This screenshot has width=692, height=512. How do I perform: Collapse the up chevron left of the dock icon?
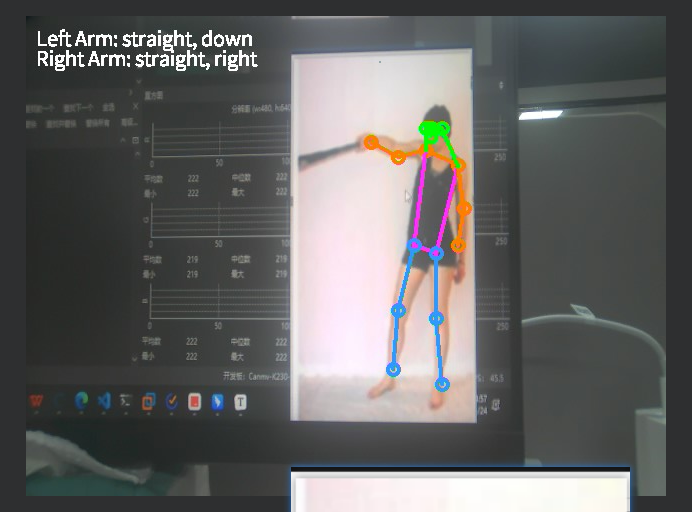click(123, 140)
